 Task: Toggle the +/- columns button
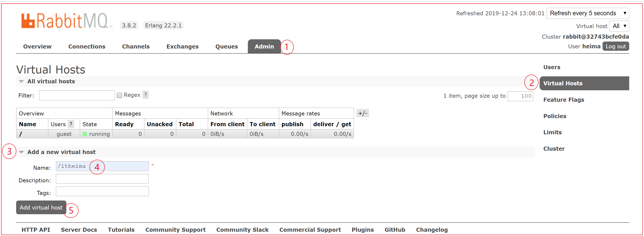click(363, 113)
